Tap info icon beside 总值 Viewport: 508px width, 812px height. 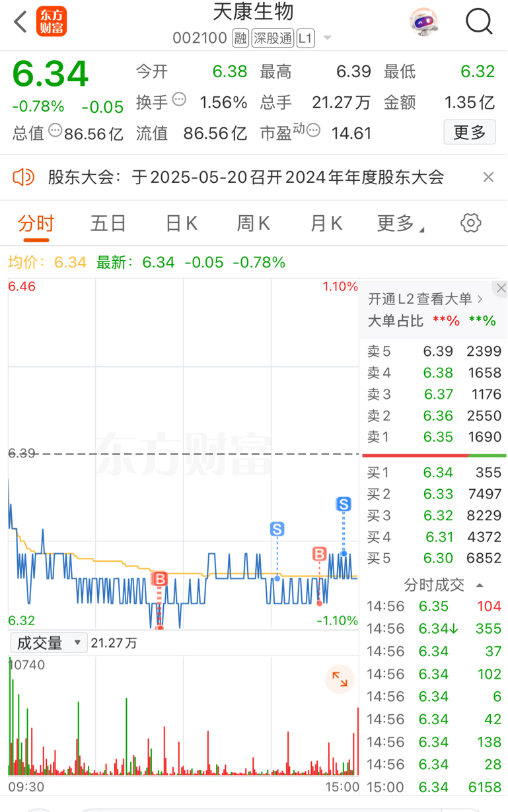(55, 130)
